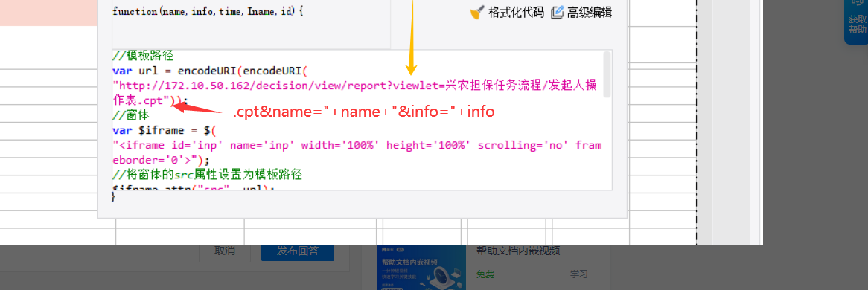Open the 帮助文档内嵌视频 course thumbnail
Screen dimensions: 868x290
tap(421, 268)
